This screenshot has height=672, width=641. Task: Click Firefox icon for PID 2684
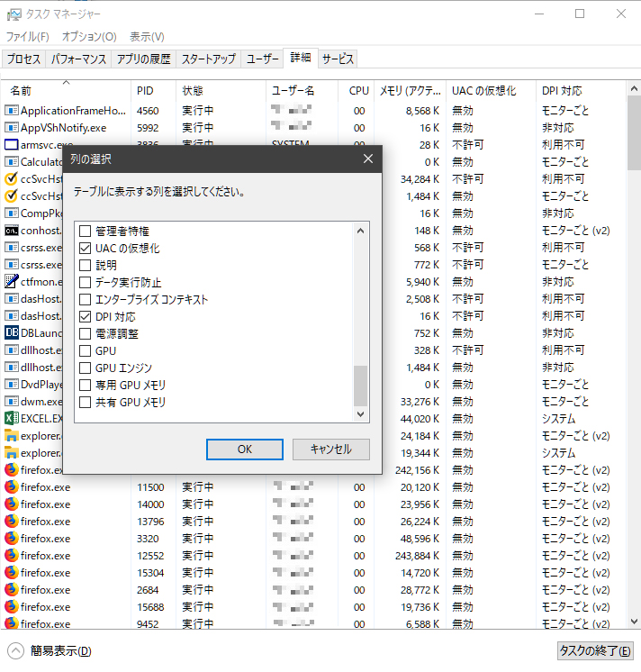click(12, 590)
